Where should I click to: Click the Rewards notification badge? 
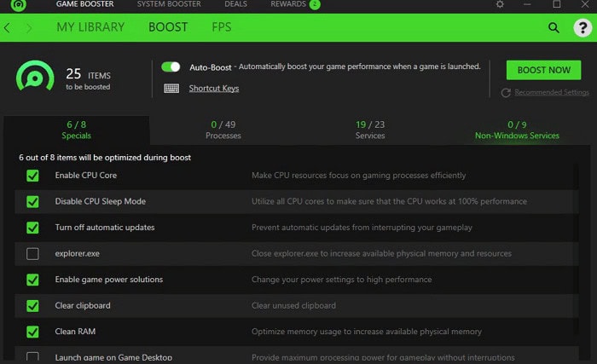point(315,4)
